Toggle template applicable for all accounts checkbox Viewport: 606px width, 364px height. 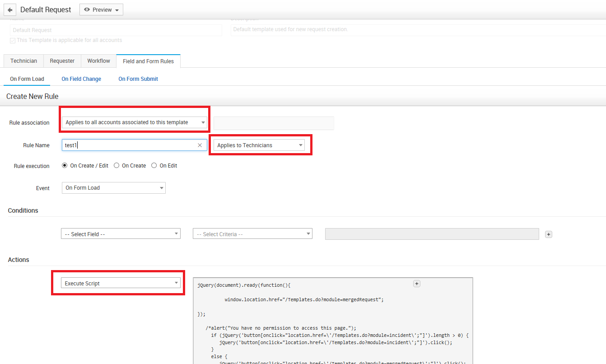(x=13, y=40)
